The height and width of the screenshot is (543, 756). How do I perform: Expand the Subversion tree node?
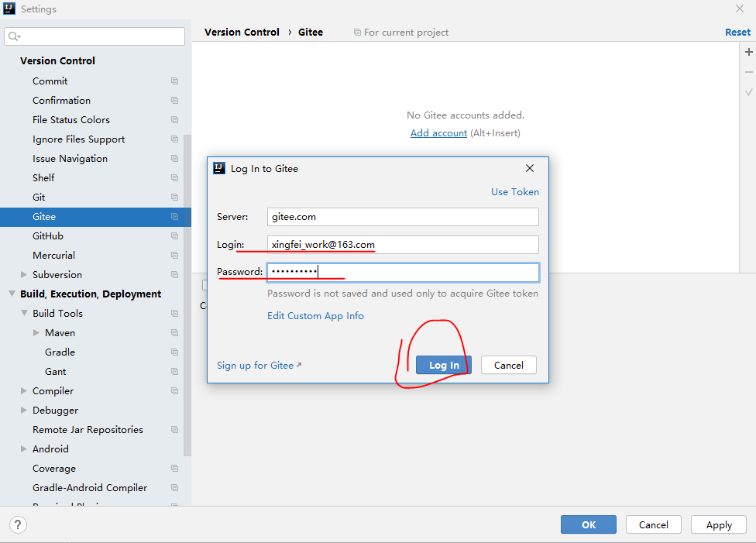point(23,274)
